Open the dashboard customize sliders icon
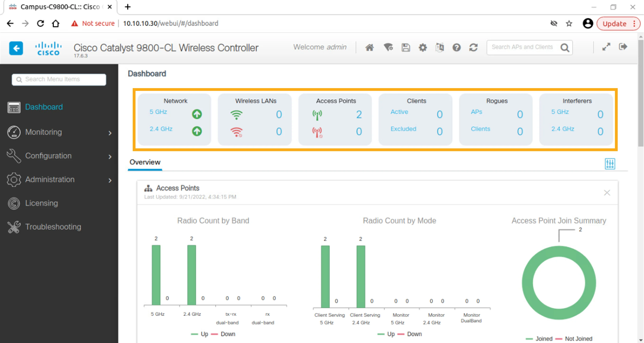This screenshot has width=644, height=343. [x=610, y=164]
